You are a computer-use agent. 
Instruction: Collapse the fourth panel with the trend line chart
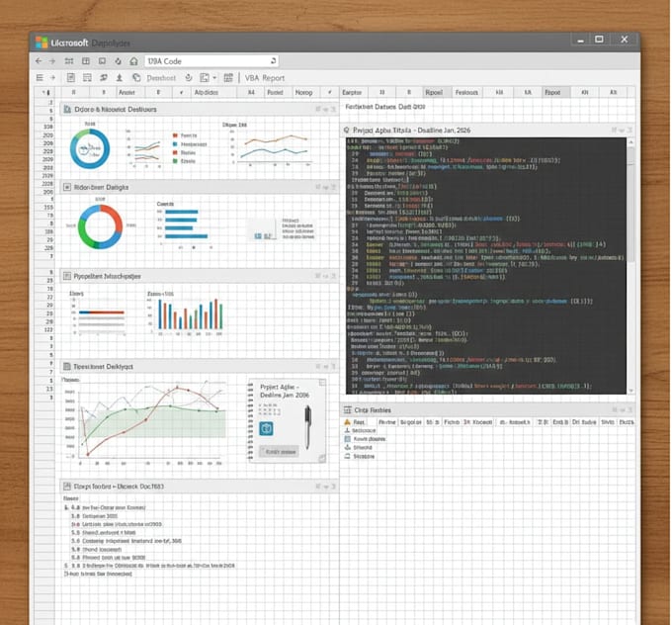326,366
